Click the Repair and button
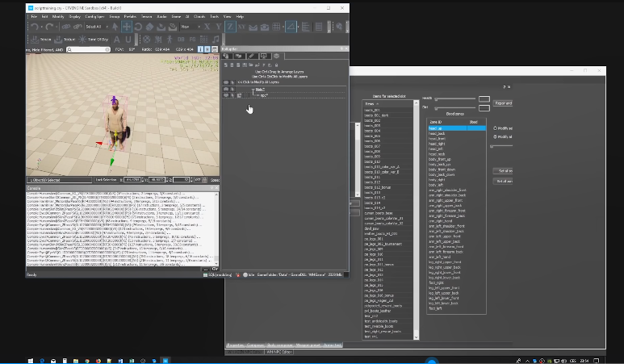This screenshot has width=624, height=364. (504, 103)
